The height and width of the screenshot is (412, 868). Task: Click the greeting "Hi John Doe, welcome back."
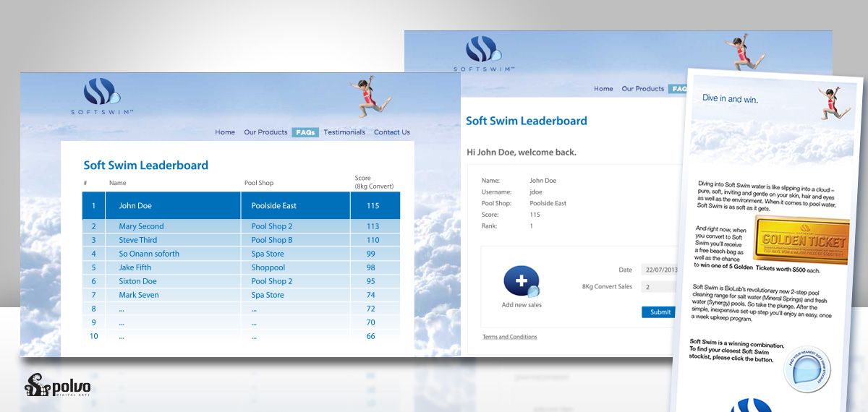tap(522, 153)
